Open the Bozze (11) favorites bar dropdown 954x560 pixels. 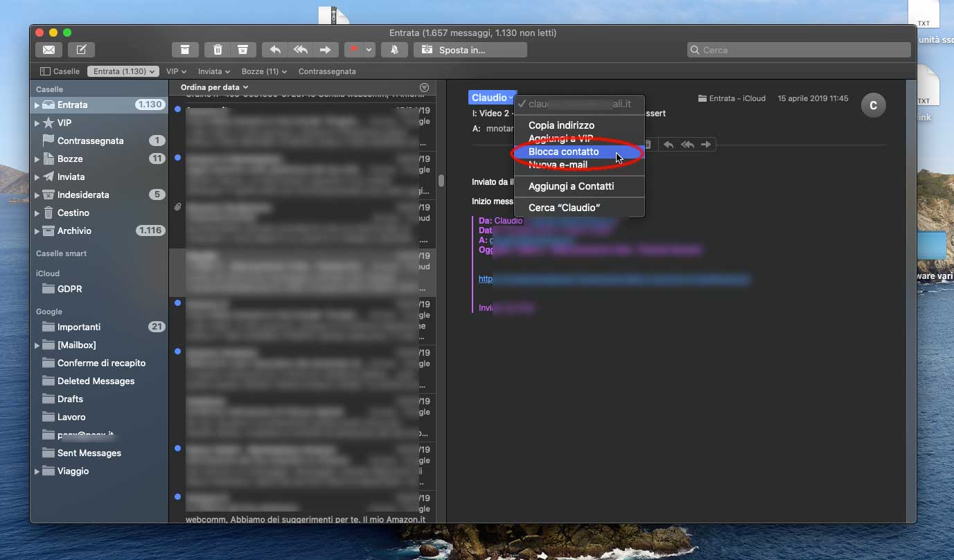[264, 71]
